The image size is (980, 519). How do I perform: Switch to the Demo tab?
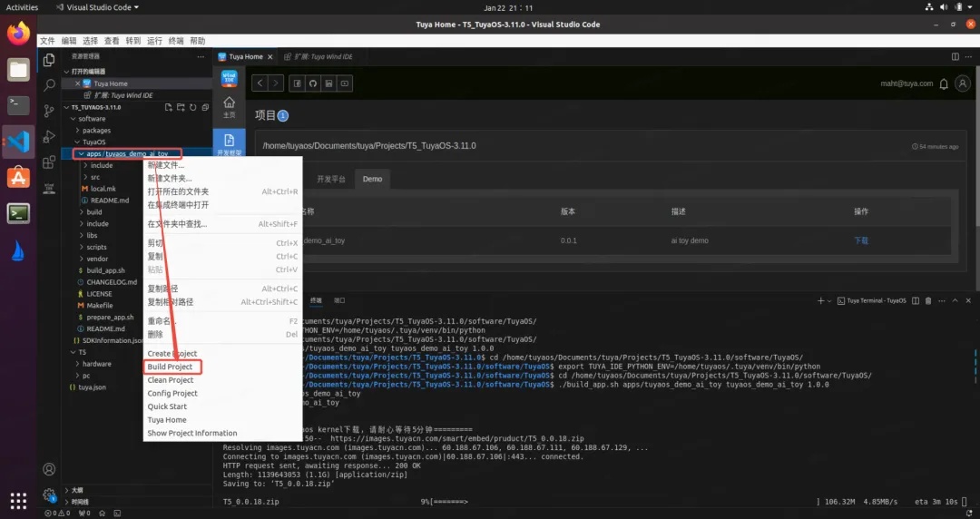tap(372, 179)
